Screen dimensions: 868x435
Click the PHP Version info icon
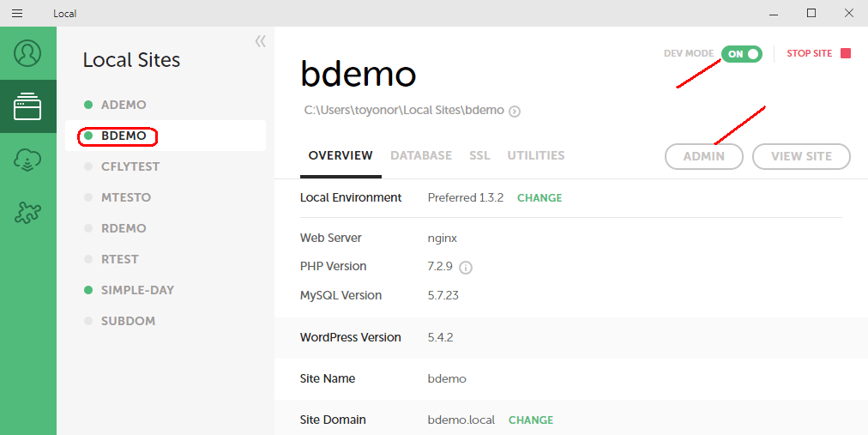tap(466, 267)
